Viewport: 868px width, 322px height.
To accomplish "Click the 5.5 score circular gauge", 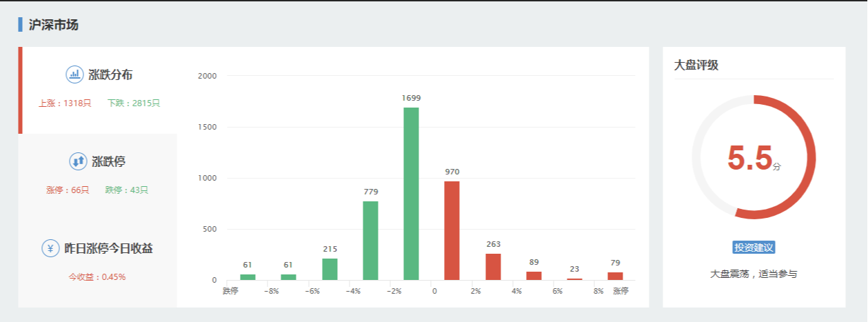I will (x=754, y=157).
